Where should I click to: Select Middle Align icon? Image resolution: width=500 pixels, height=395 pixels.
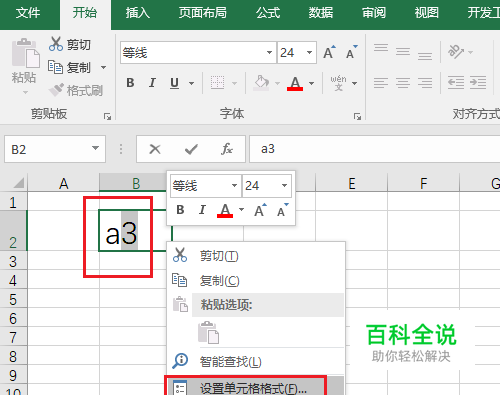tap(403, 51)
